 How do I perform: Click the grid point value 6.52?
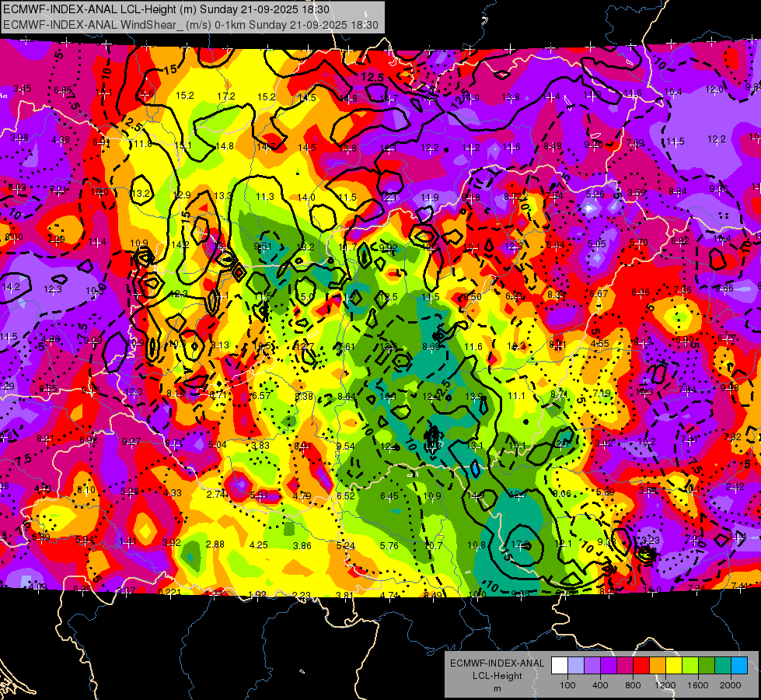346,496
